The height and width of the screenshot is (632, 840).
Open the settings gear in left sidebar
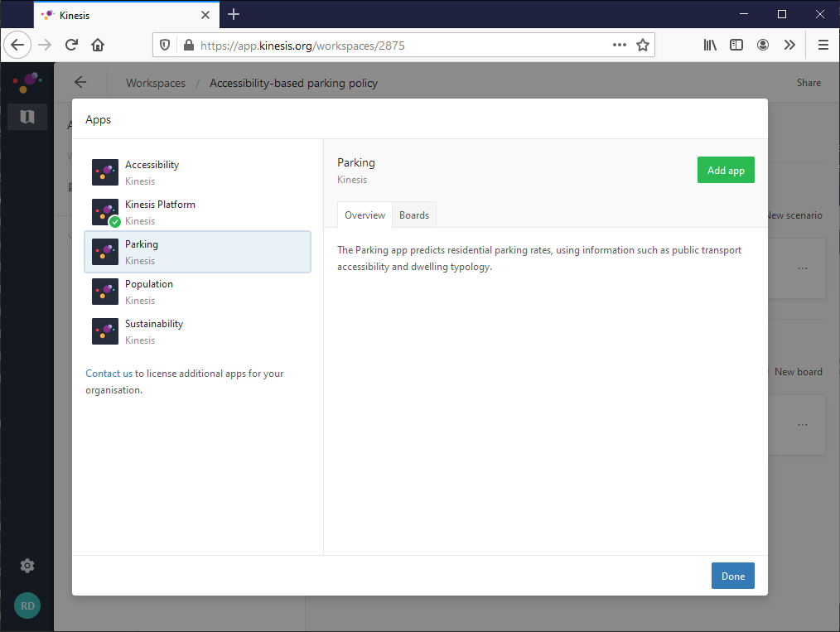27,566
